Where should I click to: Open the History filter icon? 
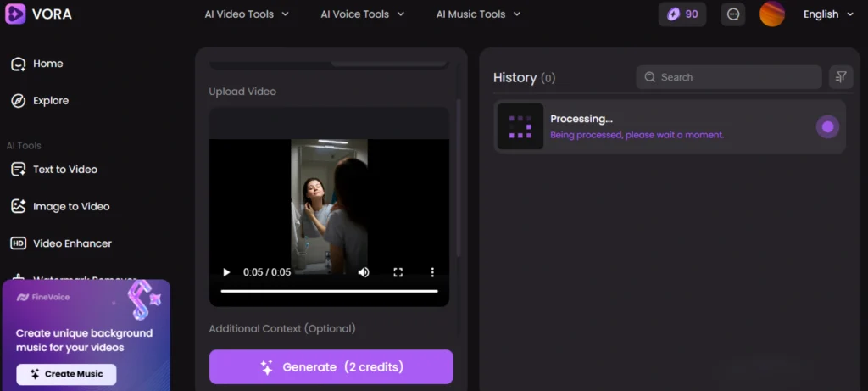[840, 77]
